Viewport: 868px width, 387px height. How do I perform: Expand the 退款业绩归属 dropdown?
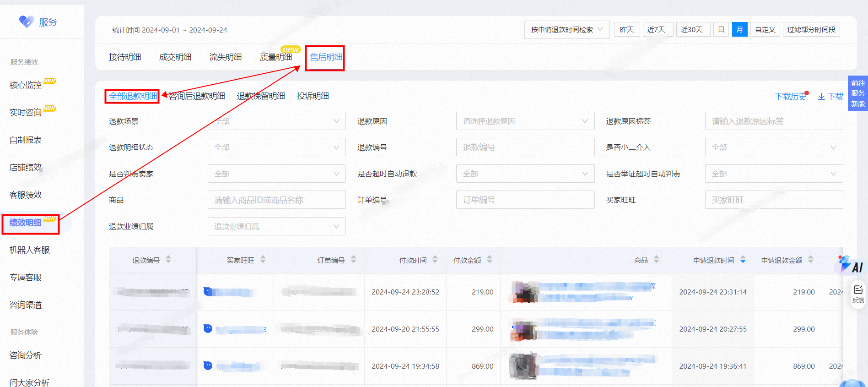pyautogui.click(x=277, y=226)
